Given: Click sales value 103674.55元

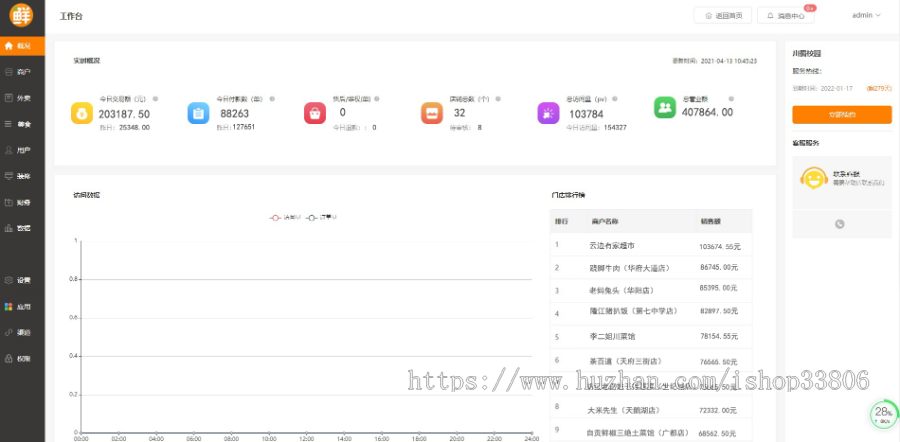Looking at the screenshot, I should tap(720, 247).
